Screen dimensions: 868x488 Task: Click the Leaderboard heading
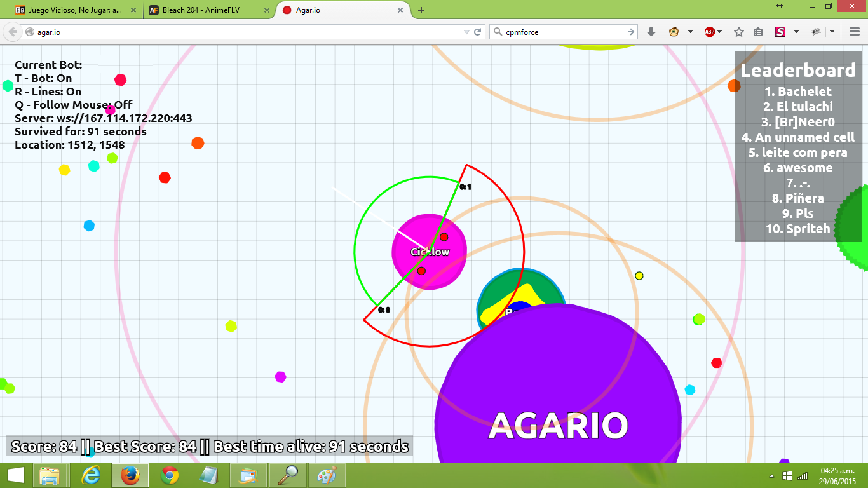tap(798, 70)
